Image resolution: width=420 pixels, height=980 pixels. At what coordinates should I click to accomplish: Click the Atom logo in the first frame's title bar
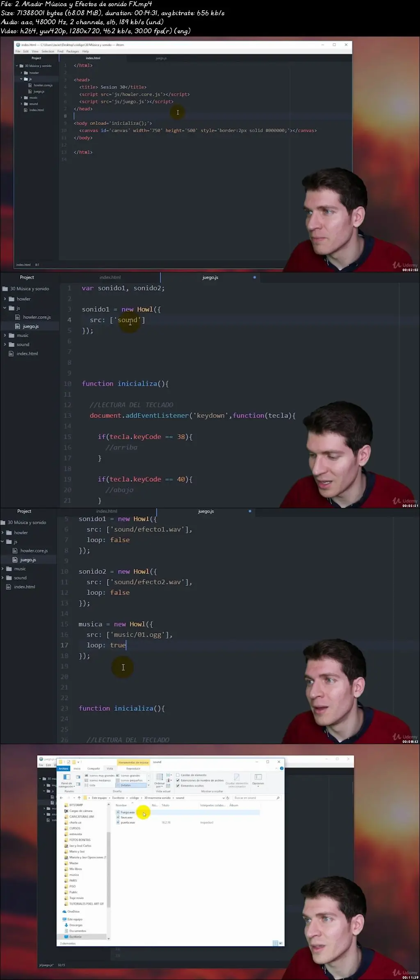[x=18, y=45]
